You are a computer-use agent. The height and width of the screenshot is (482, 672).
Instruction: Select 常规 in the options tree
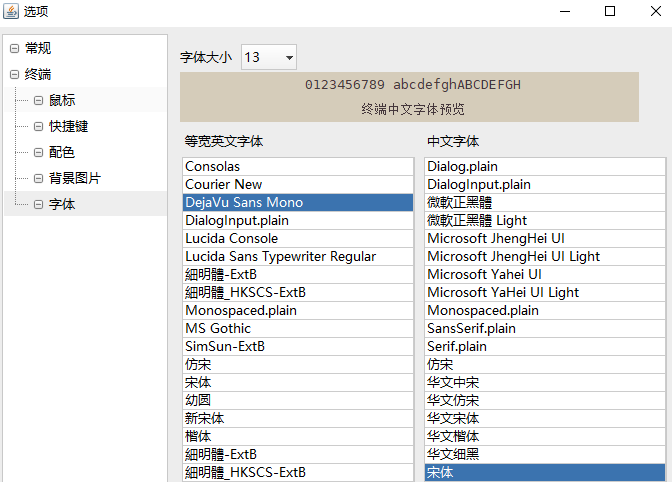click(x=38, y=48)
